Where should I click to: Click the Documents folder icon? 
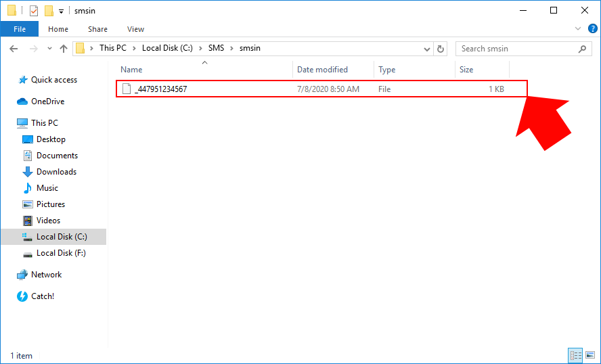click(x=28, y=156)
